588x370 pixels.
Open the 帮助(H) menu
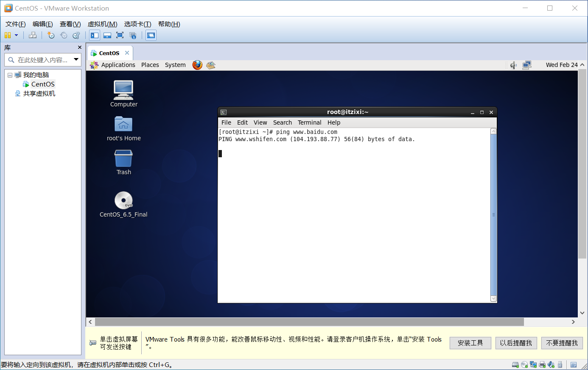(x=169, y=24)
